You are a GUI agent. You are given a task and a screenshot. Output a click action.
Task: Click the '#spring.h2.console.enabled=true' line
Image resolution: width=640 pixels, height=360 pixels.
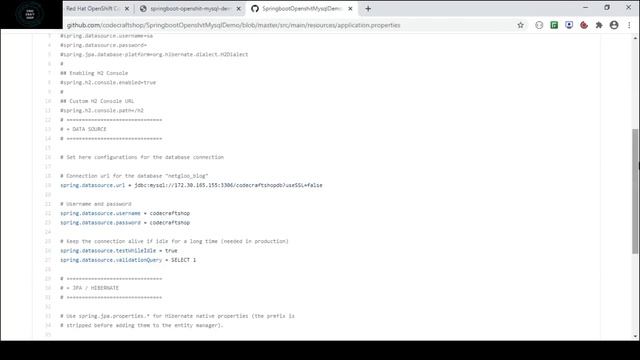108,82
